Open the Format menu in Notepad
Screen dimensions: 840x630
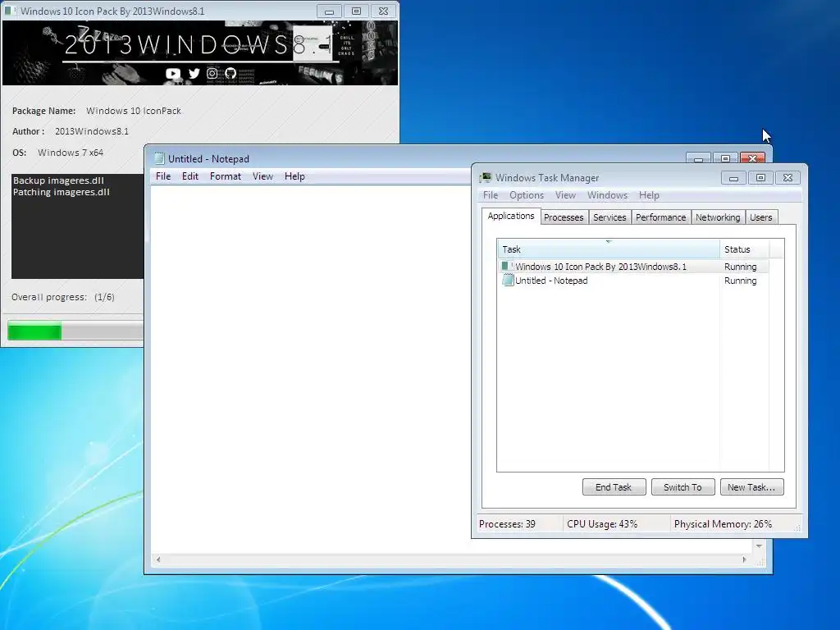(x=225, y=176)
